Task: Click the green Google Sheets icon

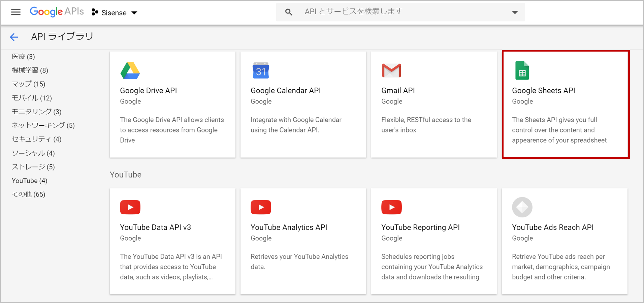Action: [522, 70]
